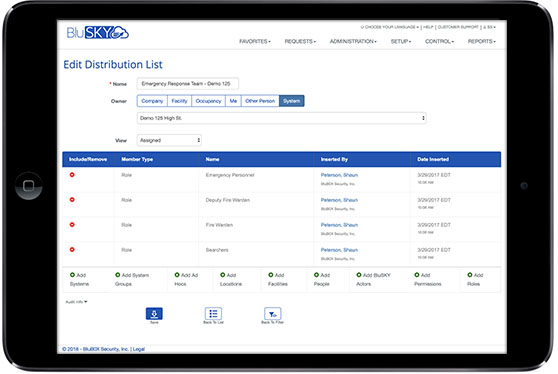Add People to the list
558x374 pixels.
[322, 279]
